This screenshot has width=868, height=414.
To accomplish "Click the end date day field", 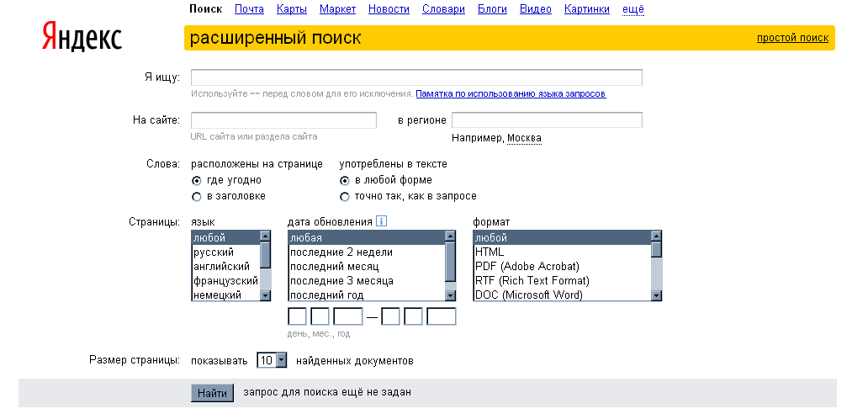I will point(391,316).
